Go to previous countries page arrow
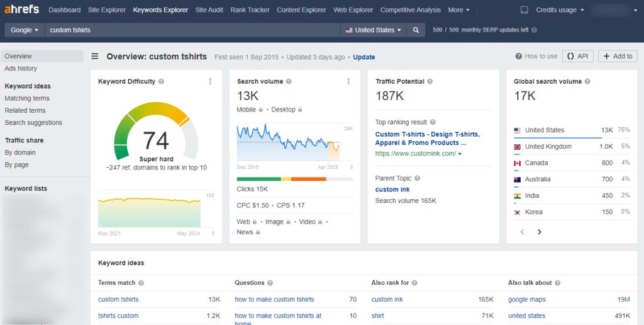Screen dimensions: 644x325 523,232
